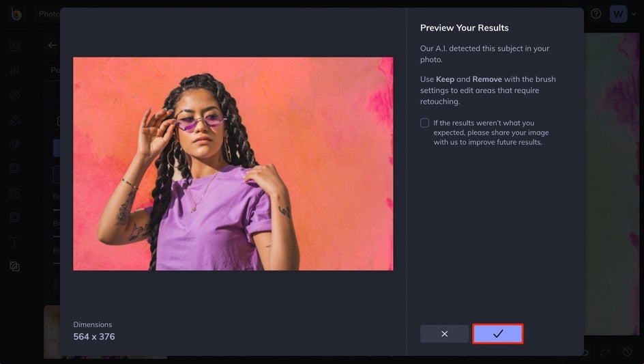The image size is (644, 364).
Task: Open the Frames sidebar icon
Action: tap(15, 168)
